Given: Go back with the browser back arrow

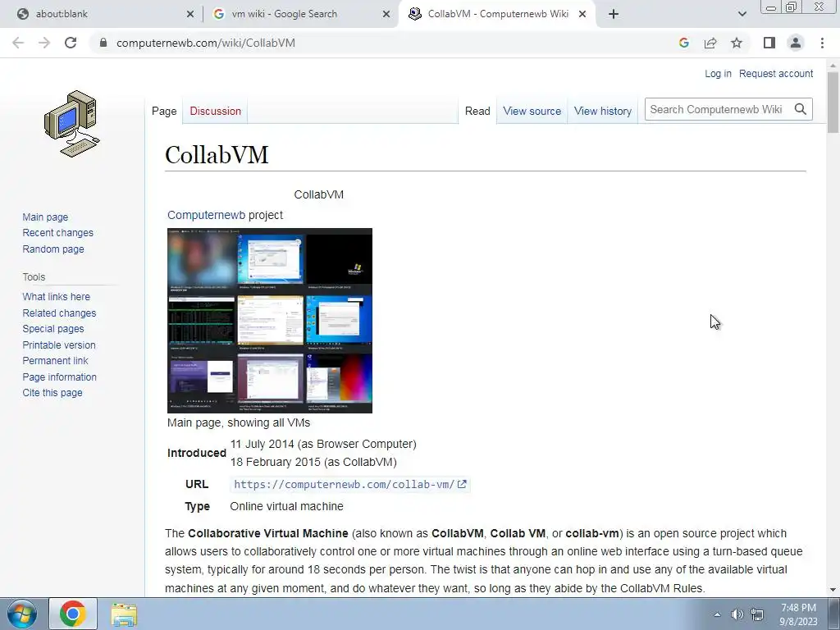Looking at the screenshot, I should coord(18,43).
